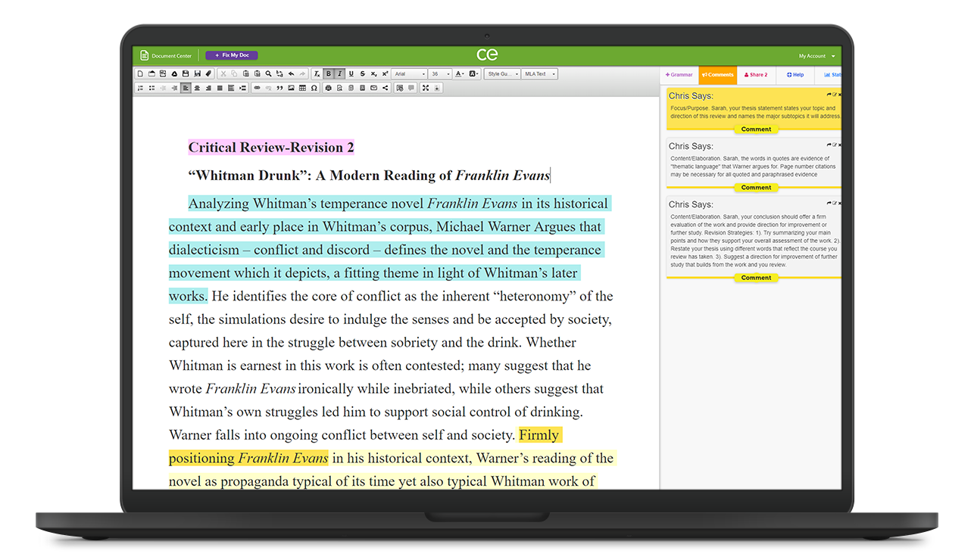Toggle left text alignment

pos(186,88)
